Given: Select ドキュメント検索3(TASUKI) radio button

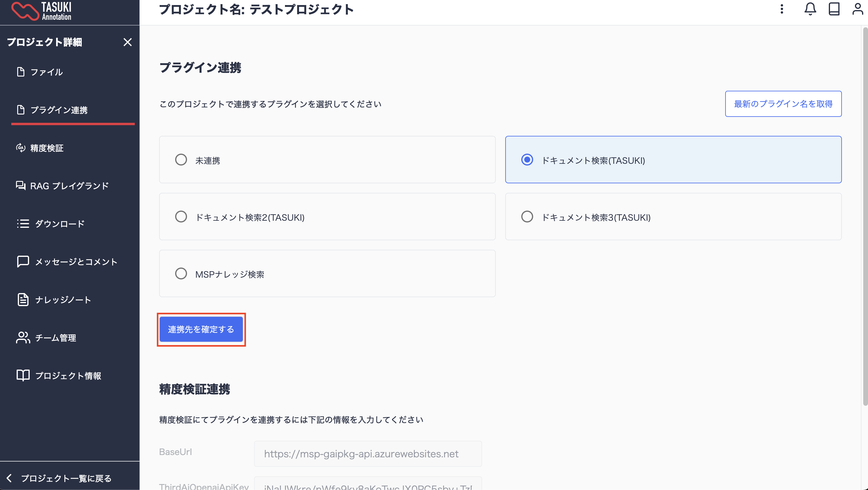Looking at the screenshot, I should (x=527, y=217).
